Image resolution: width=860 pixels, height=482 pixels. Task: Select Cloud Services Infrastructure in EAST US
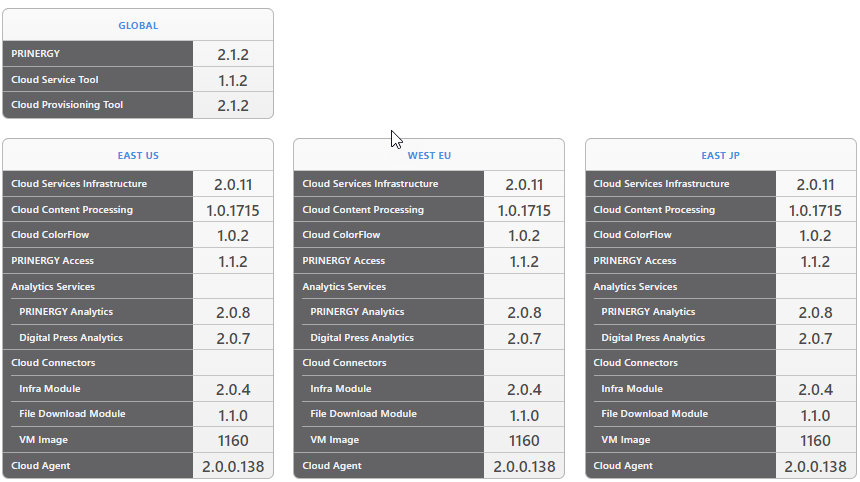pyautogui.click(x=79, y=184)
